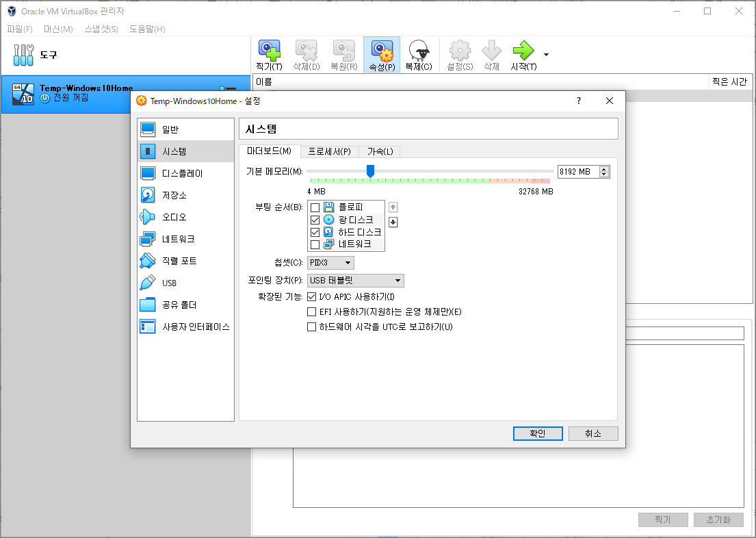
Task: Open 저장소 storage settings
Action: (185, 195)
